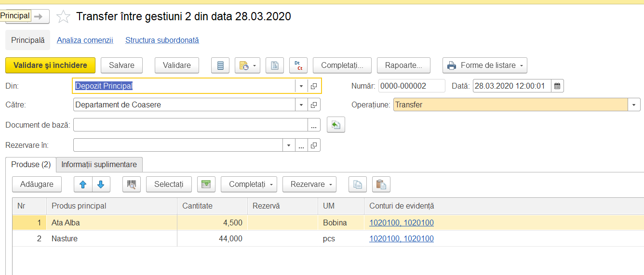644x275 pixels.
Task: Click the Salvare button
Action: click(x=122, y=65)
